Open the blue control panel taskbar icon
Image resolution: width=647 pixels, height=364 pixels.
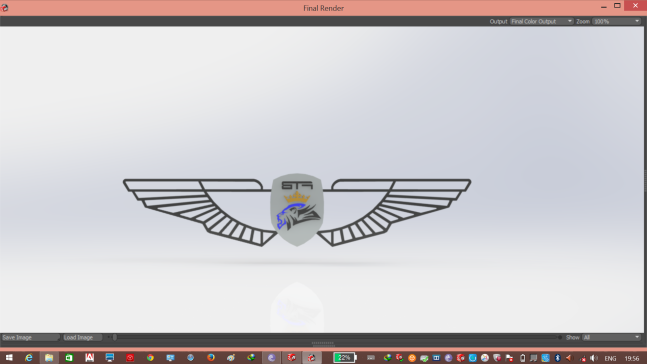pos(170,358)
